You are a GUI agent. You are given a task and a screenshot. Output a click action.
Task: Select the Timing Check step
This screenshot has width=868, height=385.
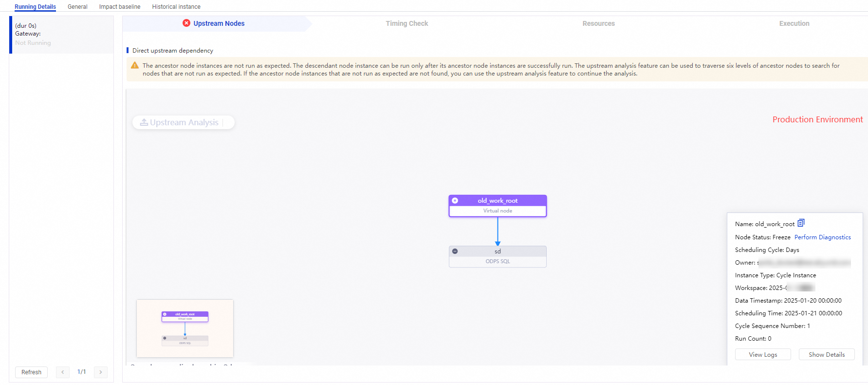click(x=407, y=23)
